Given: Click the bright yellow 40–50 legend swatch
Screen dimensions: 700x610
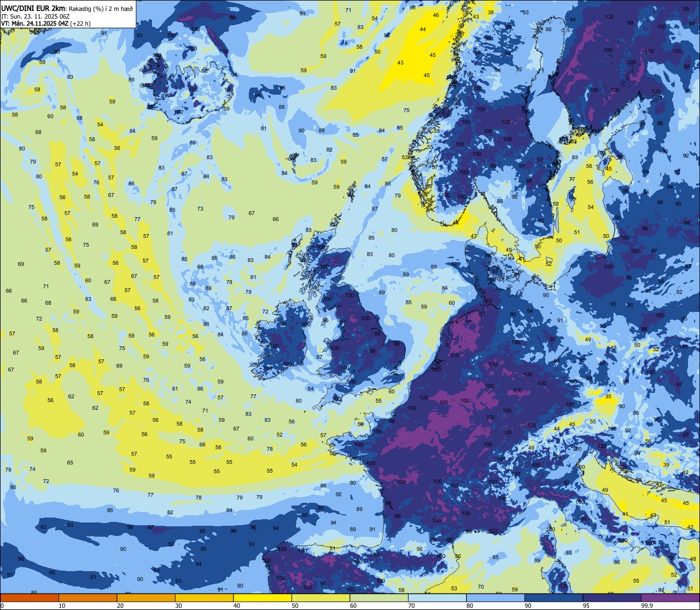Looking at the screenshot, I should (x=262, y=597).
